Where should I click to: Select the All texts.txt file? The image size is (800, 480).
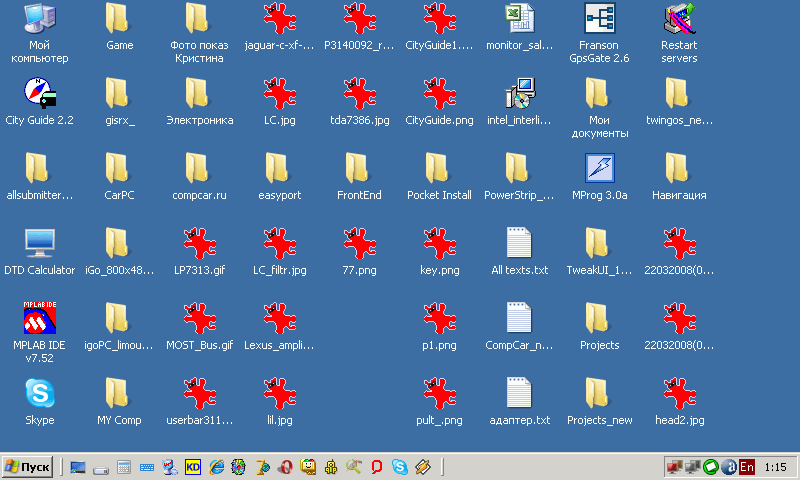[519, 243]
